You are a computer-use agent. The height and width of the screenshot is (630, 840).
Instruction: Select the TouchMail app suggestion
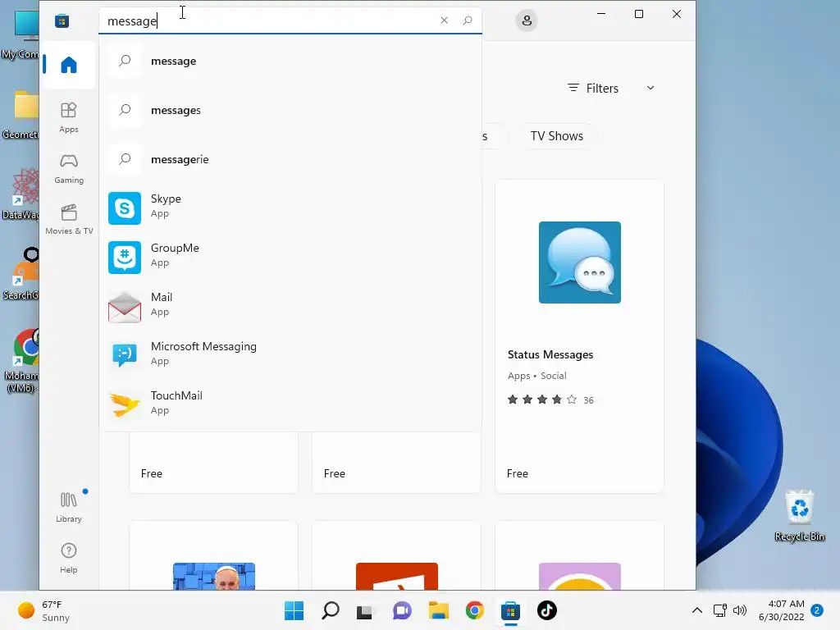pos(290,404)
